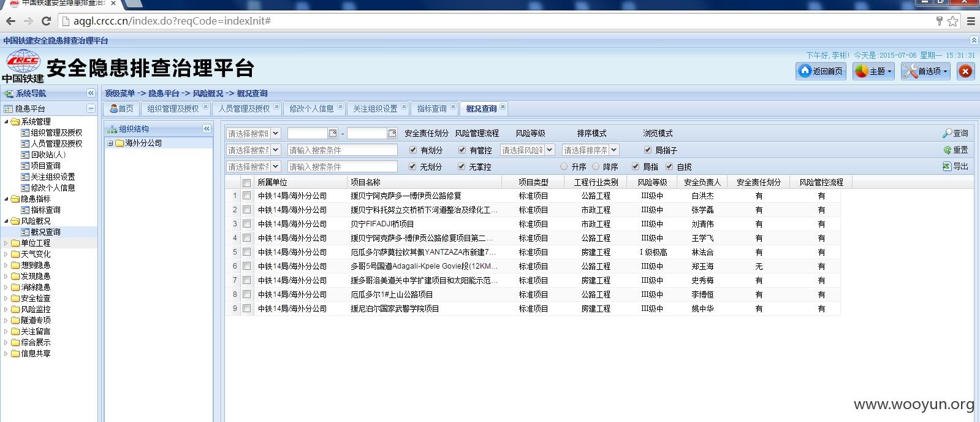Screen dimensions: 980x422
Task: Click the CRCC 中国铁建 logo
Action: tap(23, 66)
